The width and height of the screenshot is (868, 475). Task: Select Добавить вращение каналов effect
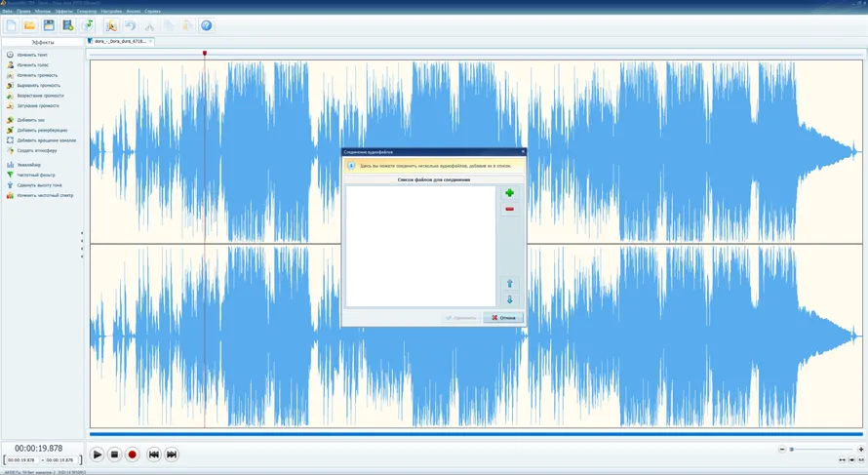[42, 140]
